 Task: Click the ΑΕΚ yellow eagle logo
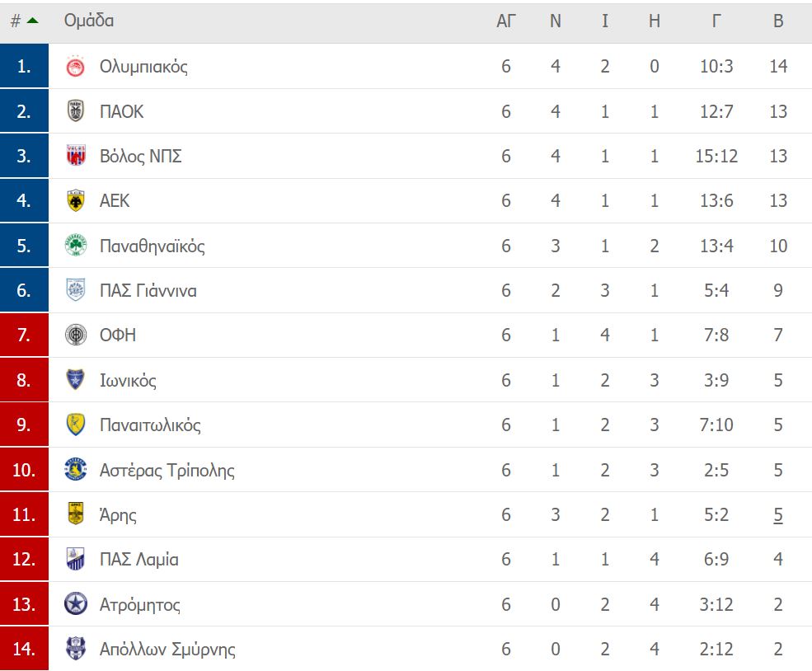(x=76, y=201)
